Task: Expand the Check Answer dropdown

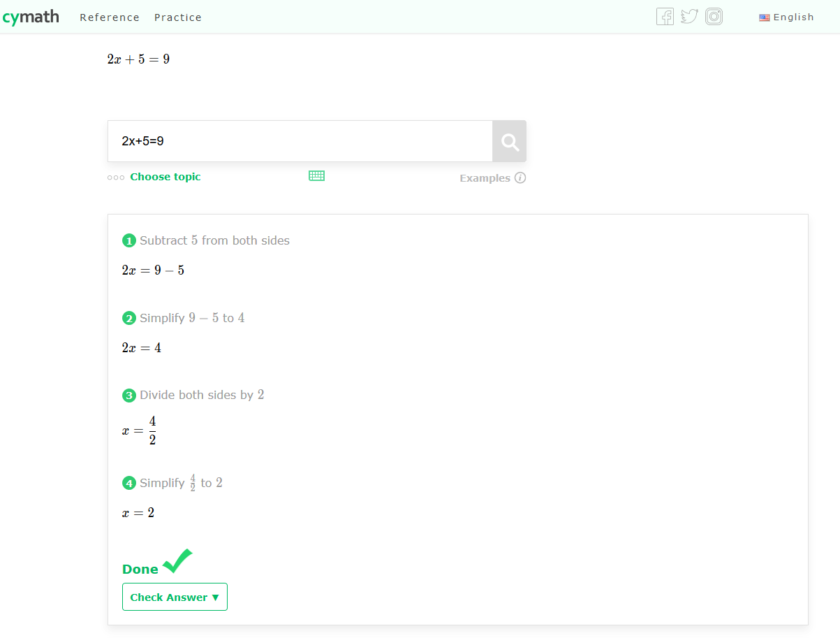Action: (x=175, y=597)
